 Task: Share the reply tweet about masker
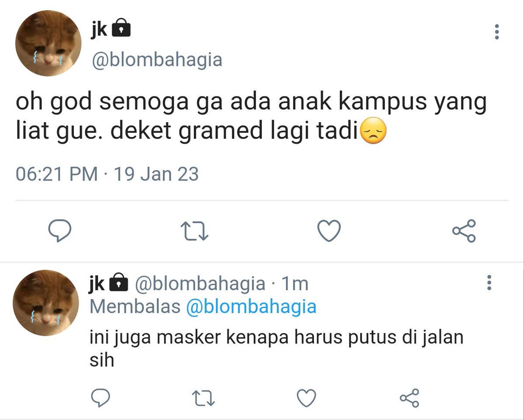click(x=410, y=398)
